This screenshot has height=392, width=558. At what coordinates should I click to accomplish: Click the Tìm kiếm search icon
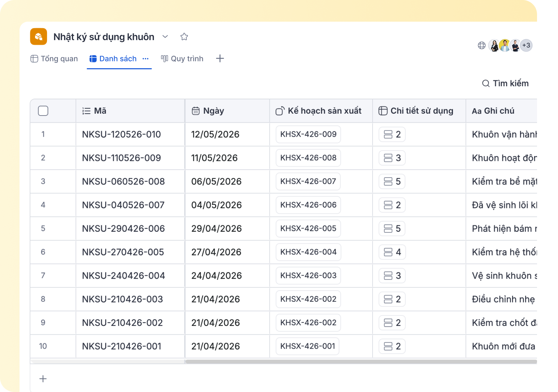(x=486, y=83)
